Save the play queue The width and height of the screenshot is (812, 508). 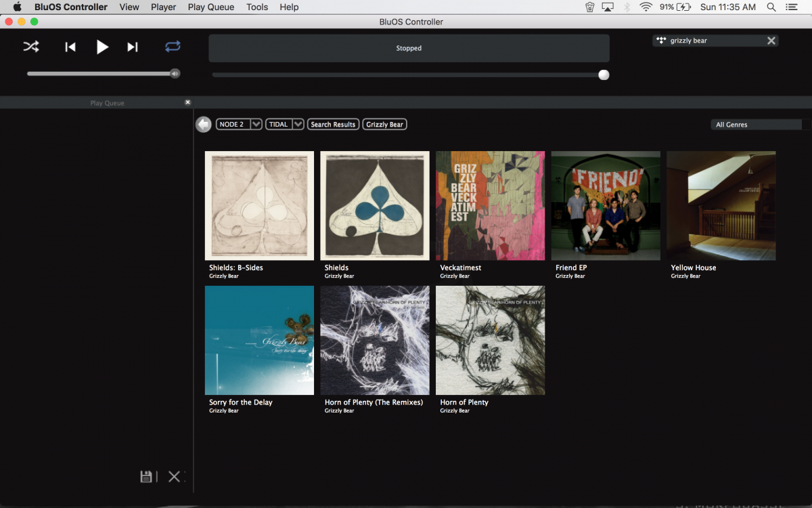pyautogui.click(x=146, y=477)
